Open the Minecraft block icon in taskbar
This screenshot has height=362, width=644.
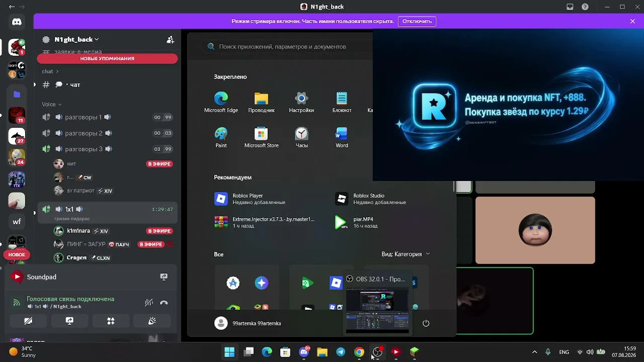pyautogui.click(x=414, y=352)
